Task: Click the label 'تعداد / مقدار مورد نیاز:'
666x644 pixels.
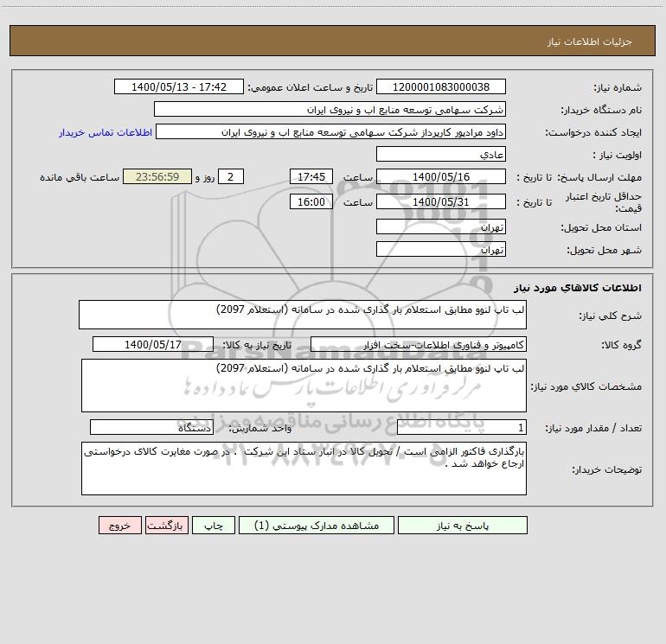Action: 593,429
